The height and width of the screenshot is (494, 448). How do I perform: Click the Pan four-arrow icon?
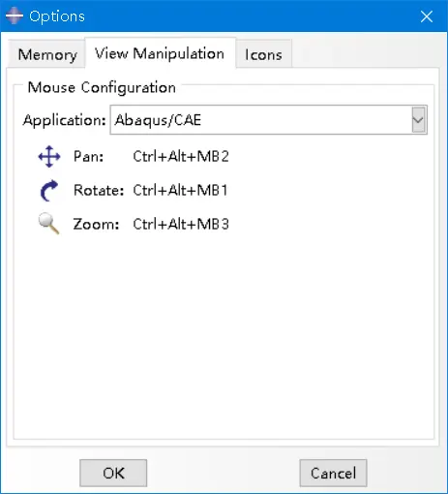[x=49, y=157]
